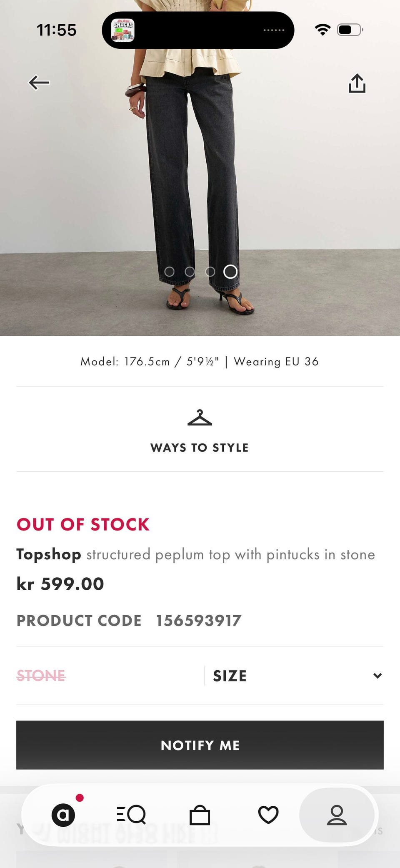The image size is (400, 868).
Task: Tap the Snacks app icon in Dynamic Island
Action: pyautogui.click(x=123, y=30)
